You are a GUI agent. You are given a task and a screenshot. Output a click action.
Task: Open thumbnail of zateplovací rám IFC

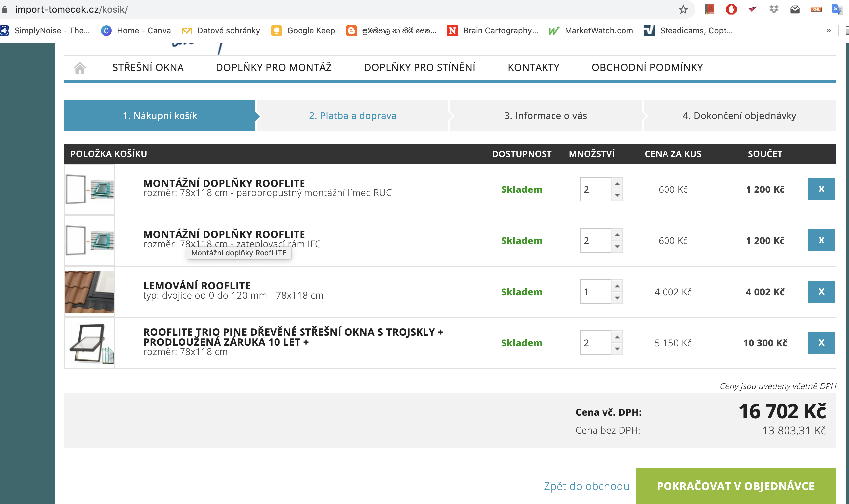pos(90,240)
